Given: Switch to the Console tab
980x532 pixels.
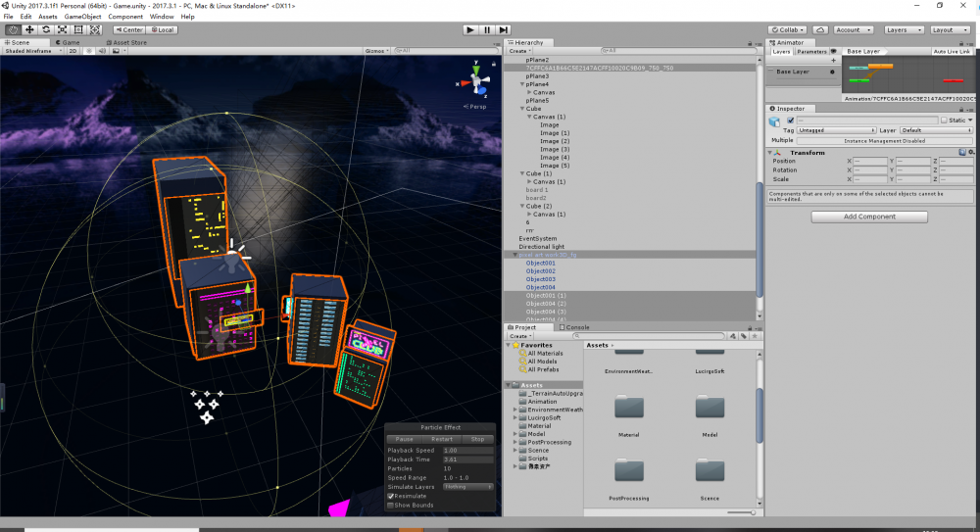Looking at the screenshot, I should (574, 327).
